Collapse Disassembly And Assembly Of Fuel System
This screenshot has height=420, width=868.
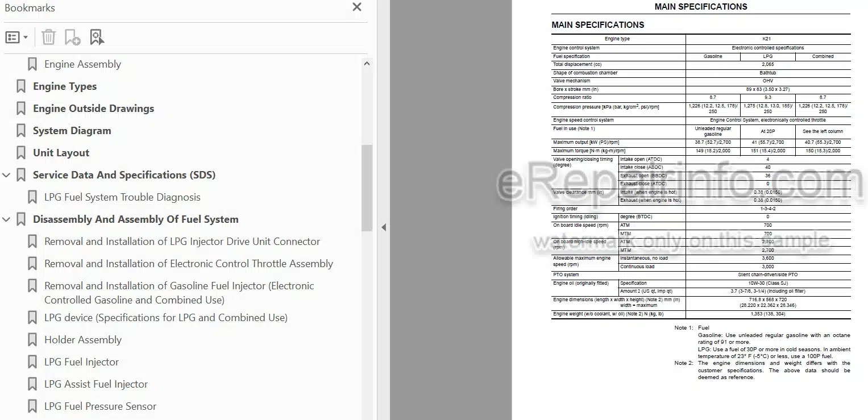point(6,219)
